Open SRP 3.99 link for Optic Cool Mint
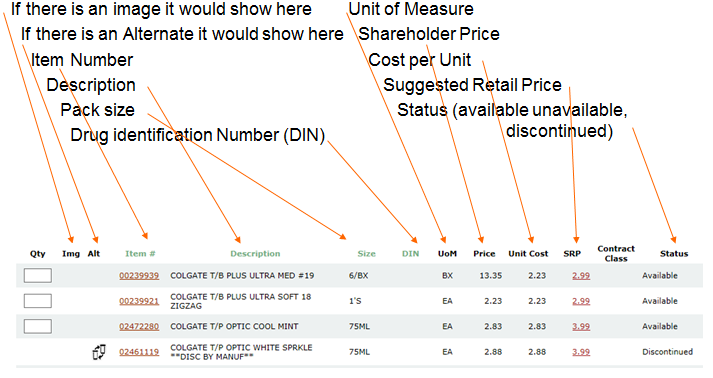713x378 pixels. 581,327
